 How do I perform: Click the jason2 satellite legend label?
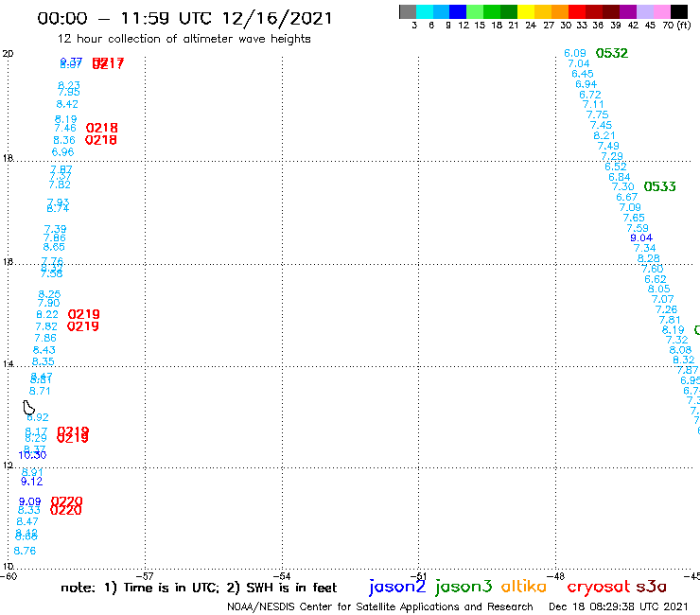click(397, 587)
